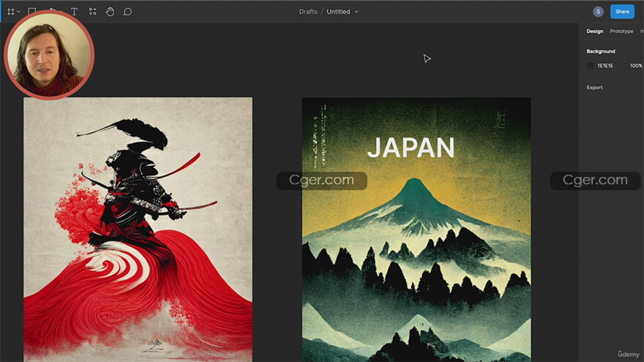The image size is (644, 362).
Task: Open the Export section
Action: pyautogui.click(x=594, y=88)
